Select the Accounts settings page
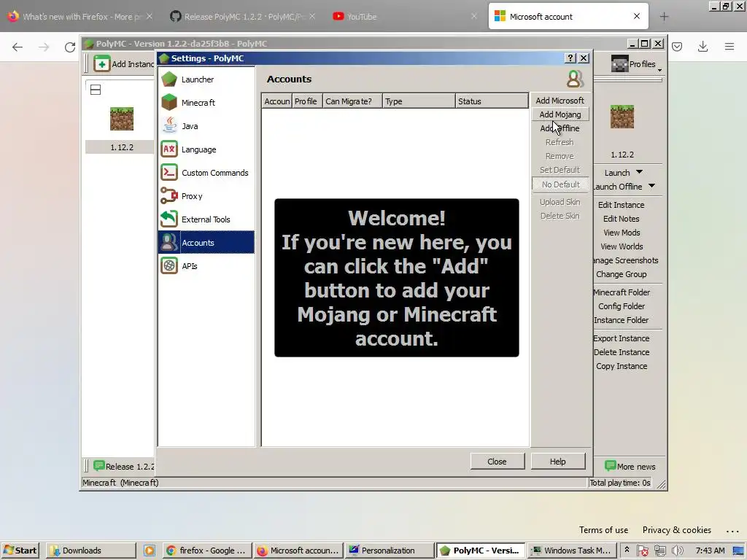 click(x=206, y=242)
